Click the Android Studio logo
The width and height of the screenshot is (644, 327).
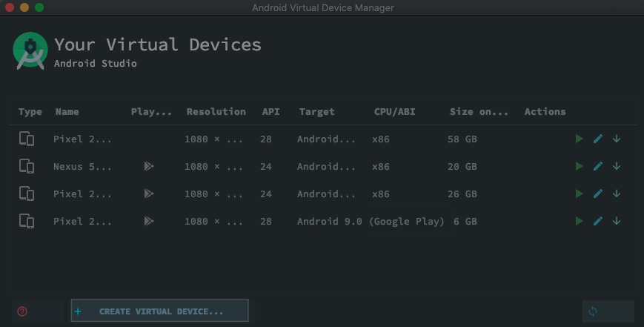30,50
